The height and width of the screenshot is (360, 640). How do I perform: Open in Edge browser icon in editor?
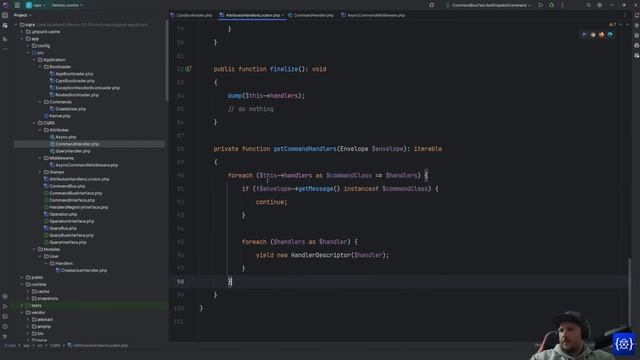tap(610, 35)
